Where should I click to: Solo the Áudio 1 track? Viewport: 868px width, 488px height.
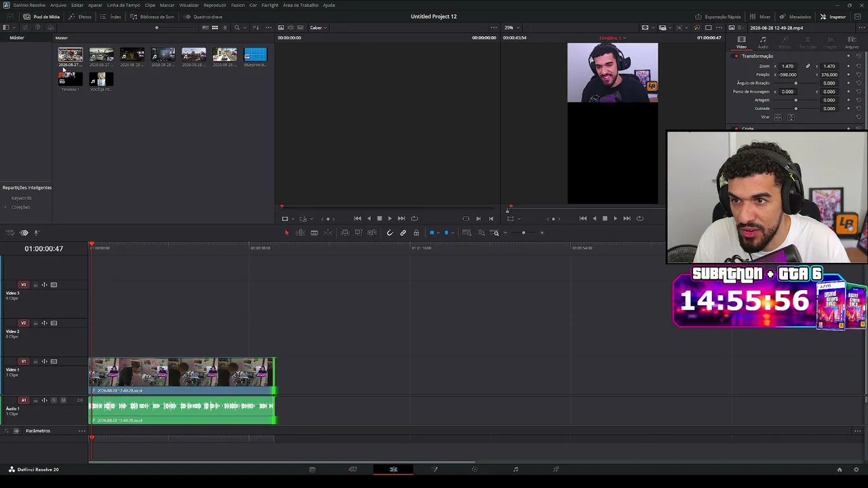point(54,401)
